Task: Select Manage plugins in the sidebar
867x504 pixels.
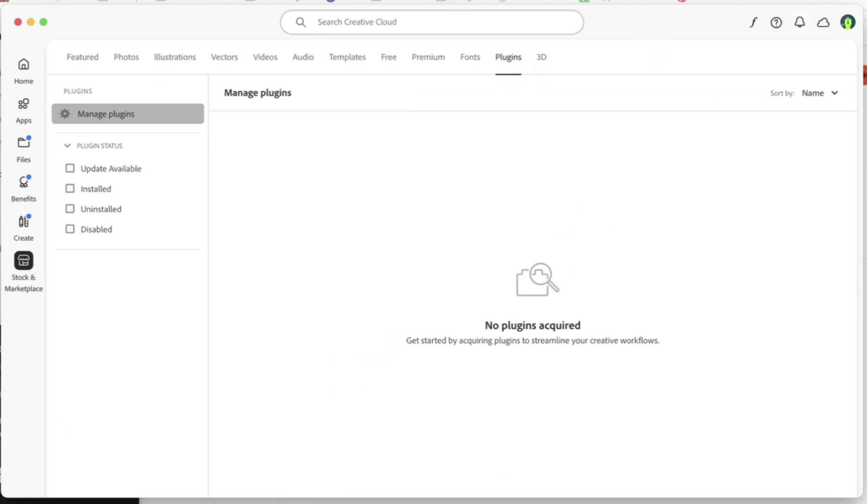Action: pos(128,114)
